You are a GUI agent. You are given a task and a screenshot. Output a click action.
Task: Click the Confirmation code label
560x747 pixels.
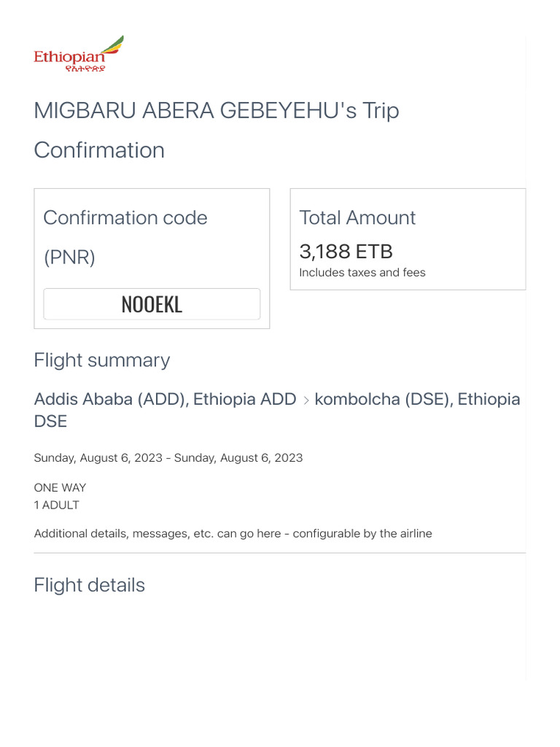tap(125, 217)
